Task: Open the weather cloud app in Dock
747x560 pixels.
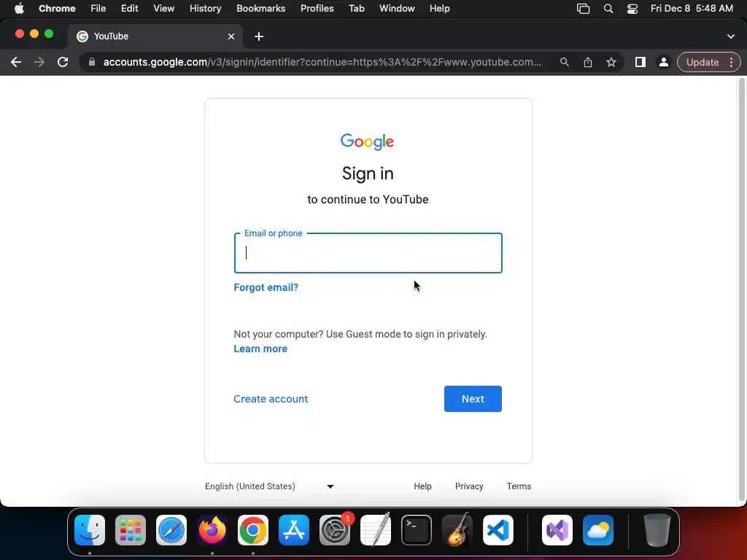Action: pyautogui.click(x=598, y=530)
